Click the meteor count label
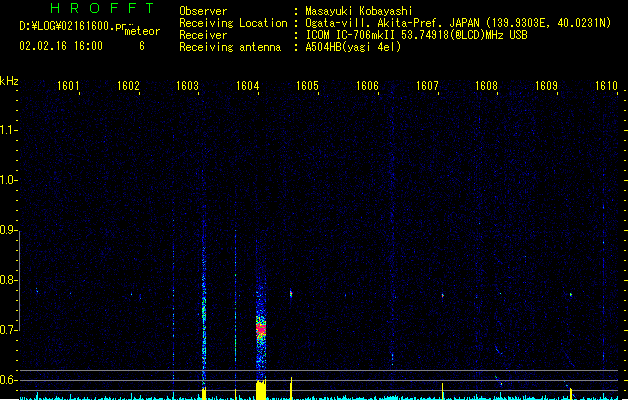 142,31
